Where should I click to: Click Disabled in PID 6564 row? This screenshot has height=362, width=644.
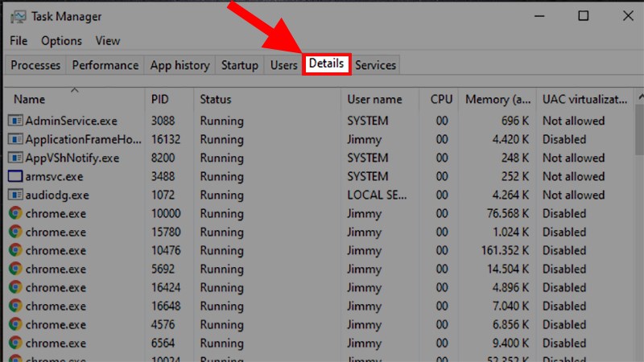pyautogui.click(x=564, y=343)
